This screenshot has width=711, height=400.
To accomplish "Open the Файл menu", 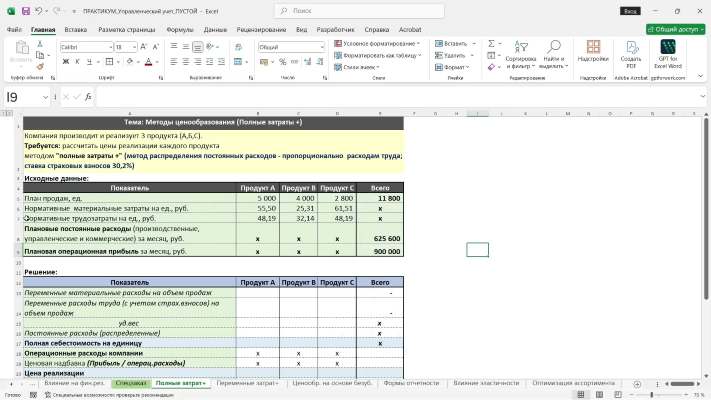I will pyautogui.click(x=14, y=29).
